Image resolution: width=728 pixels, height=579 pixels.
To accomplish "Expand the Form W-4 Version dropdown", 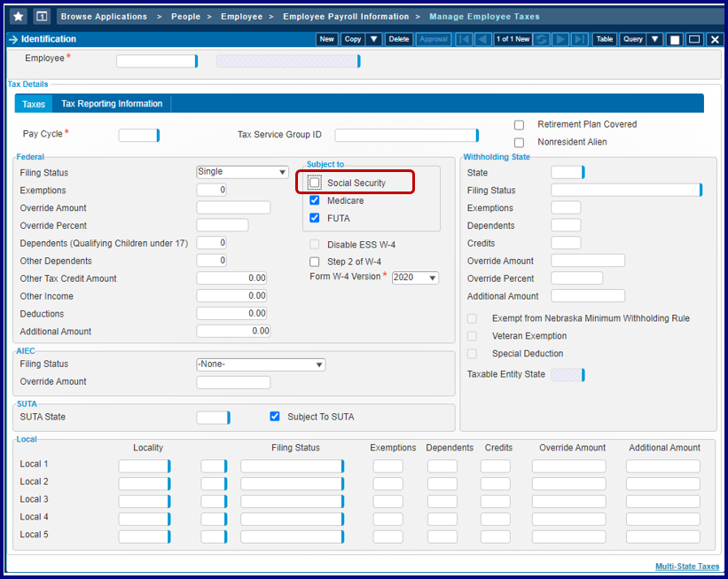I will [415, 278].
